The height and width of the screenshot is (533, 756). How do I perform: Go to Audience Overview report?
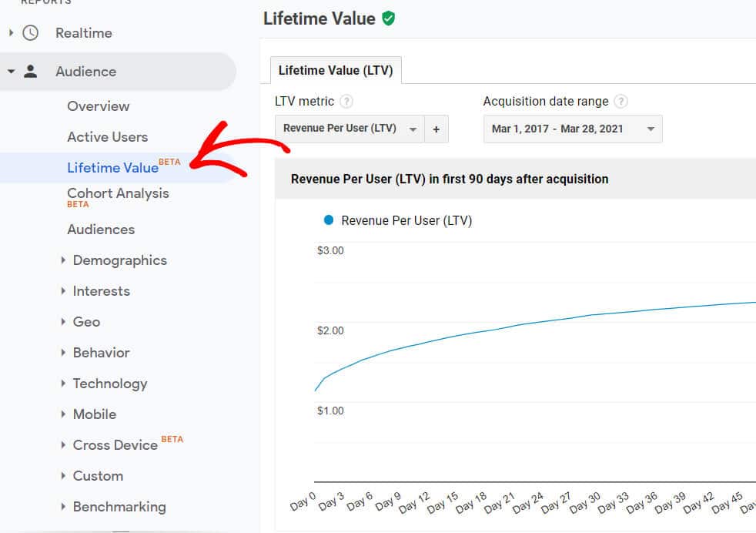(99, 106)
